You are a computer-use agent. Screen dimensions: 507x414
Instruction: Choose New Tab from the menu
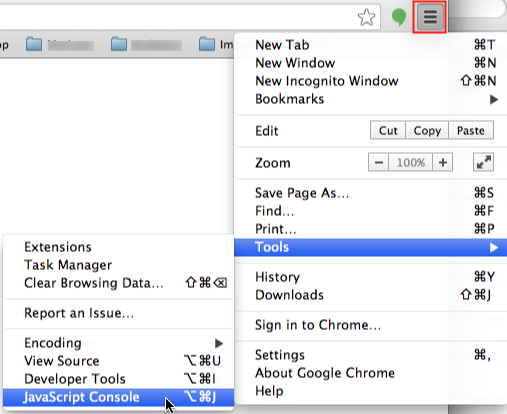click(x=371, y=45)
